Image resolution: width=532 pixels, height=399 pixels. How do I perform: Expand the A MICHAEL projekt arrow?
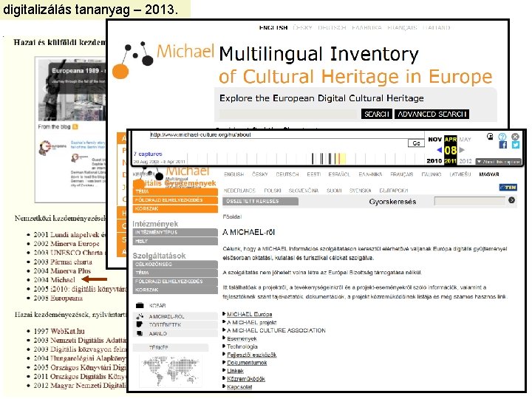click(x=225, y=321)
